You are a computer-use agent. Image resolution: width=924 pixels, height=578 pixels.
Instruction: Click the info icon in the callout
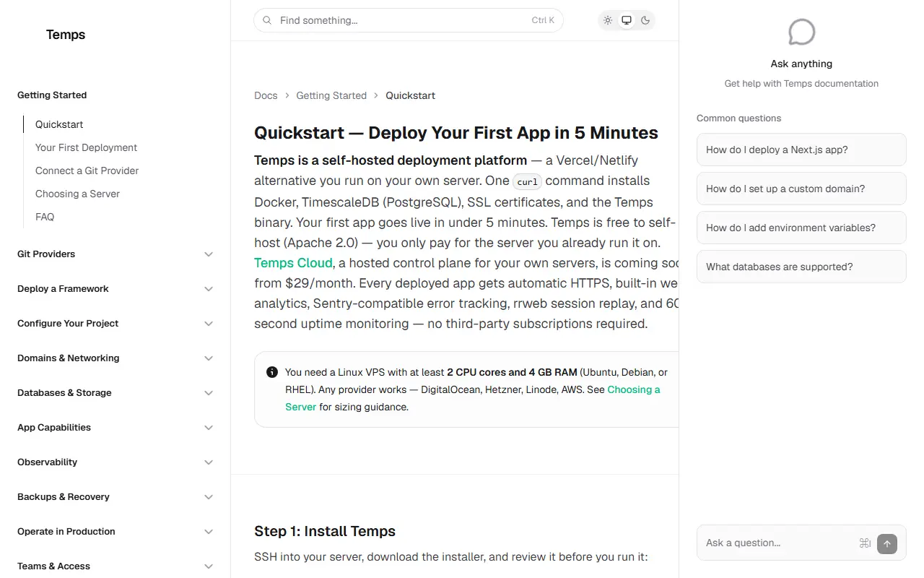pyautogui.click(x=272, y=372)
